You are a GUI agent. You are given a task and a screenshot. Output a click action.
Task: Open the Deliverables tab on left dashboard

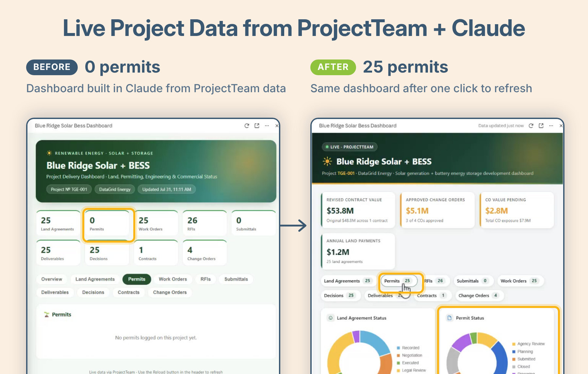(55, 292)
